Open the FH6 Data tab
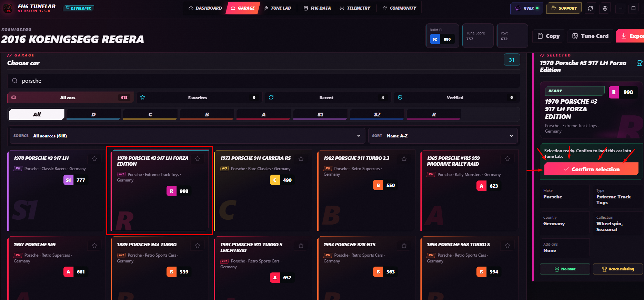This screenshot has width=644, height=300. (317, 8)
